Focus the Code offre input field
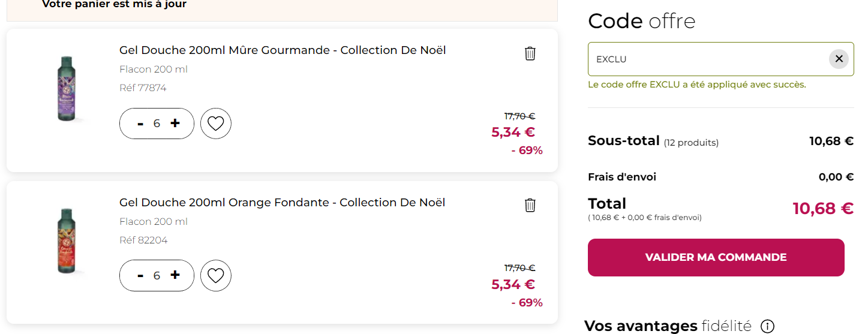Screen dimensions: 868x334 point(708,59)
